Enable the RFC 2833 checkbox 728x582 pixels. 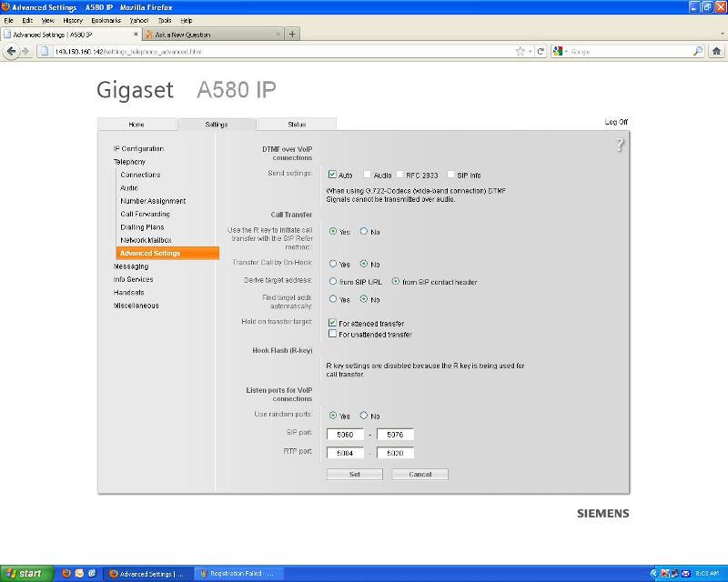tap(399, 174)
